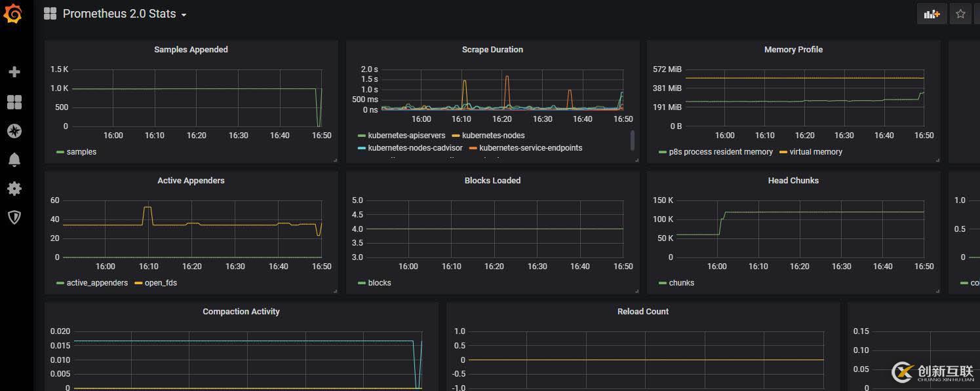Click the Samples Appended panel resize handle
Viewport: 980px width, 391px height.
point(334,159)
